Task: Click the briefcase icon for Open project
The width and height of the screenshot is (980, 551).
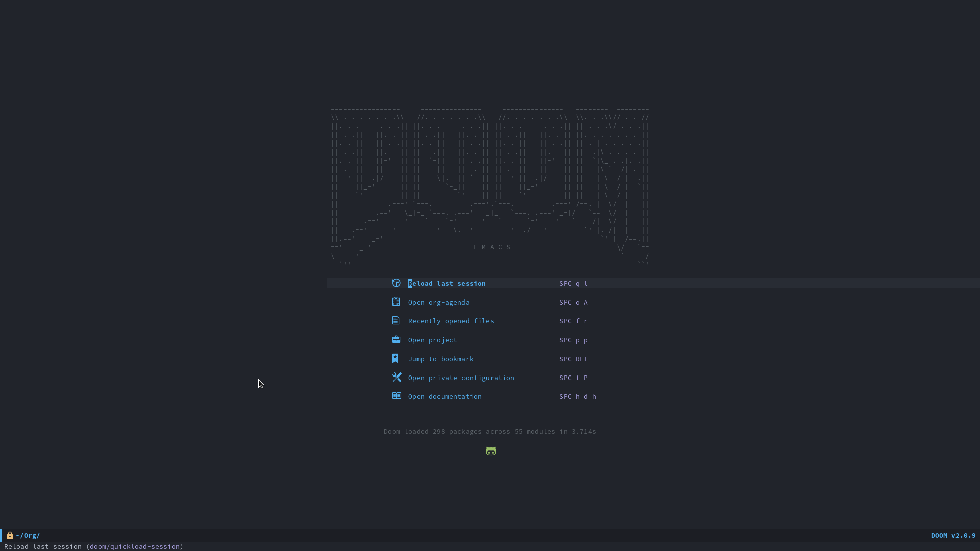Action: (x=396, y=339)
